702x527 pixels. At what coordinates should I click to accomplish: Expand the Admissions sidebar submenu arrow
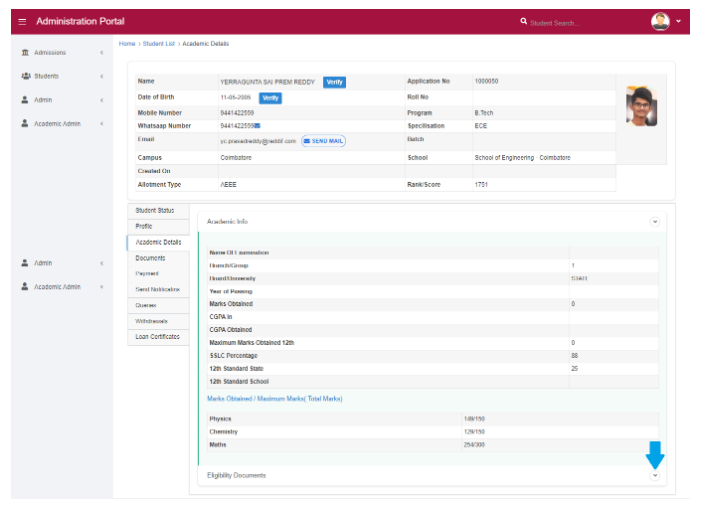(101, 52)
